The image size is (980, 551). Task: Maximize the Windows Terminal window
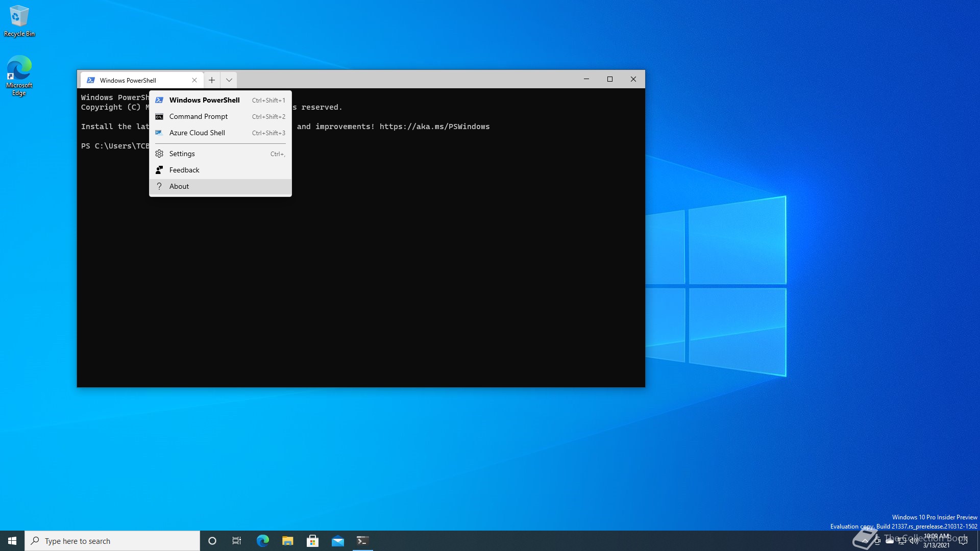click(x=610, y=79)
